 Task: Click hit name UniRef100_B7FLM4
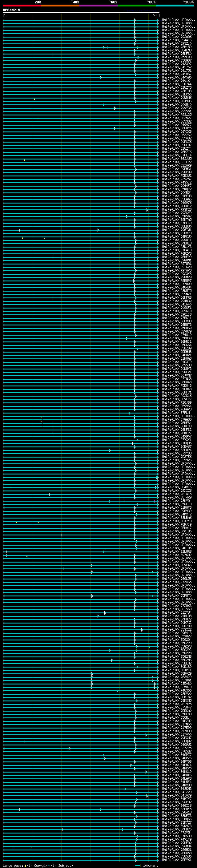coord(177,412)
